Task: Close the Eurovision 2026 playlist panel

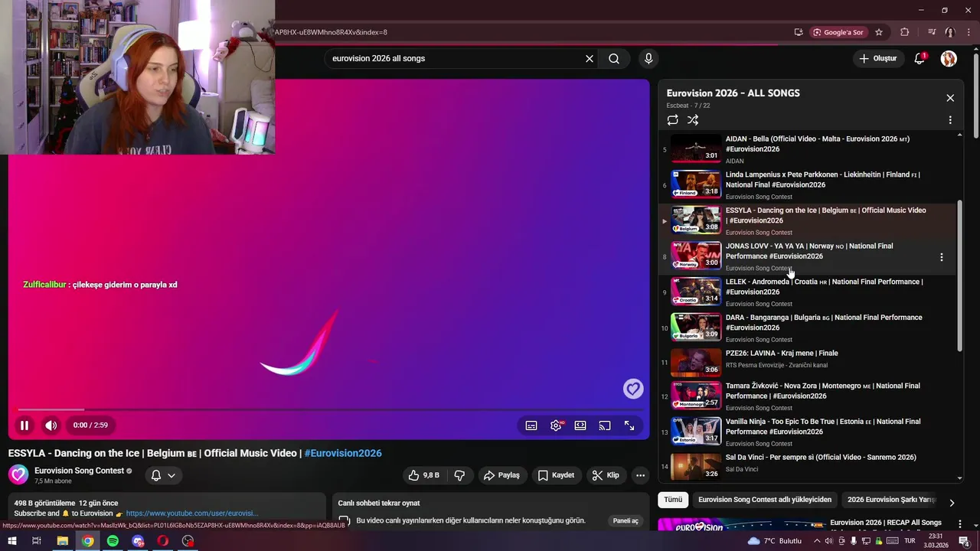Action: pyautogui.click(x=950, y=98)
